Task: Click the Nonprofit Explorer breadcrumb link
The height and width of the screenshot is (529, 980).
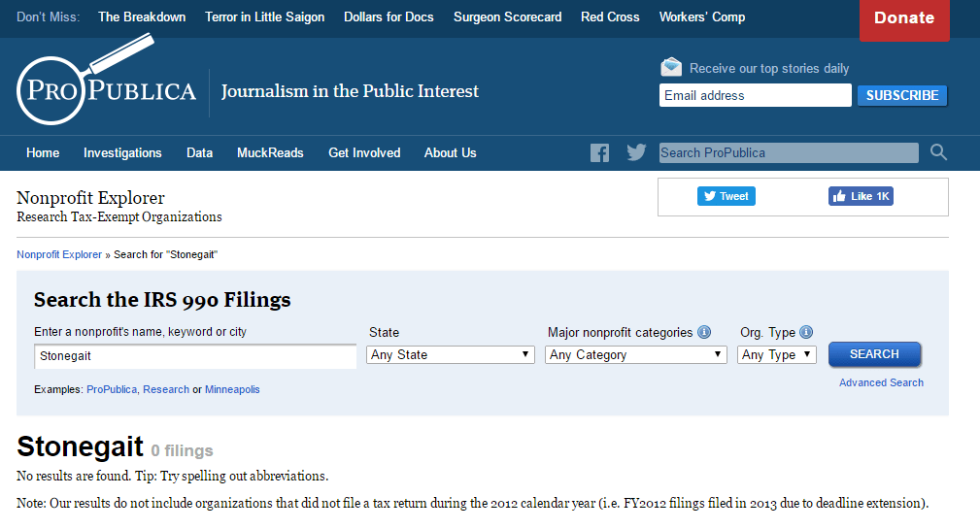Action: click(x=58, y=255)
